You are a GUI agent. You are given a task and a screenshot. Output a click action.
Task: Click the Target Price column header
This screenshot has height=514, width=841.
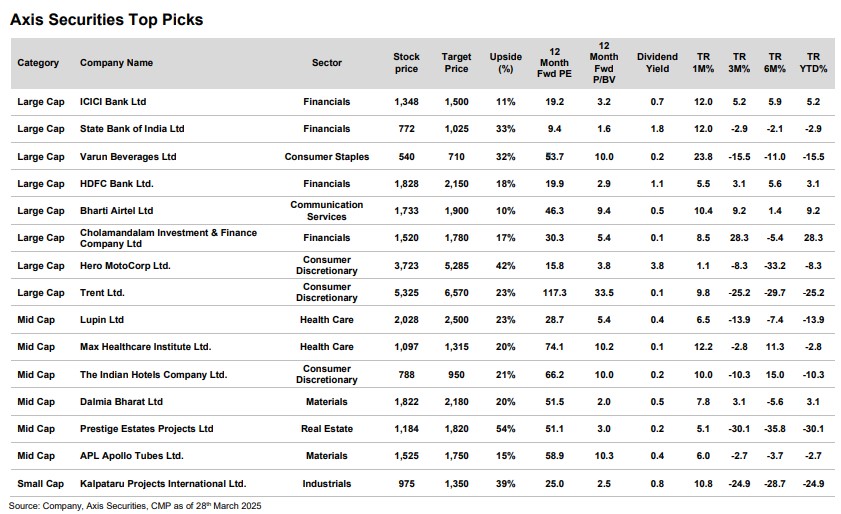(x=456, y=63)
